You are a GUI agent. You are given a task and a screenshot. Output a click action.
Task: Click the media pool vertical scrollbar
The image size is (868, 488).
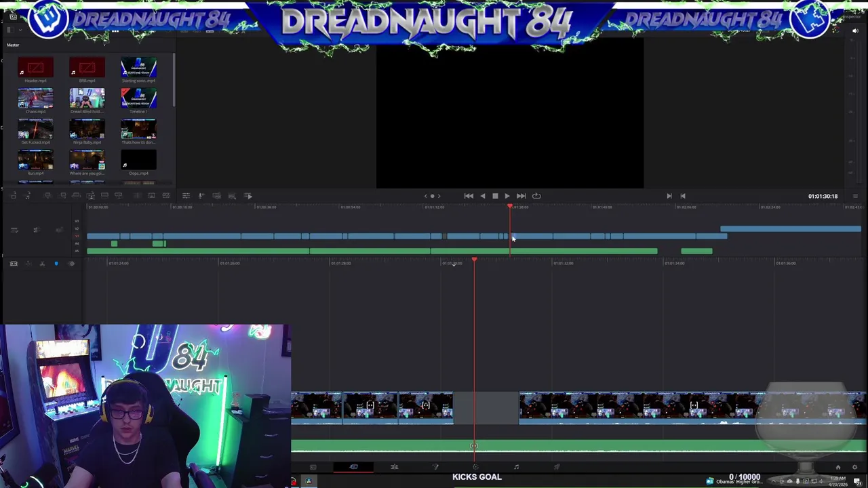click(174, 80)
